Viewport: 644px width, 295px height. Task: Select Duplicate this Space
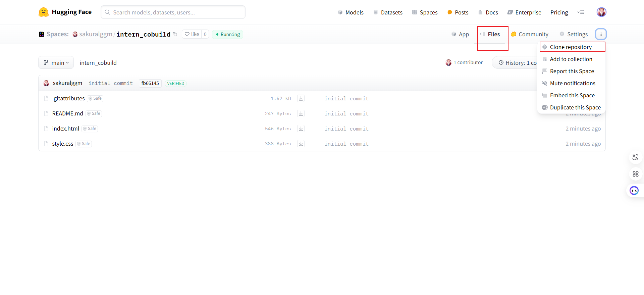pos(571,107)
